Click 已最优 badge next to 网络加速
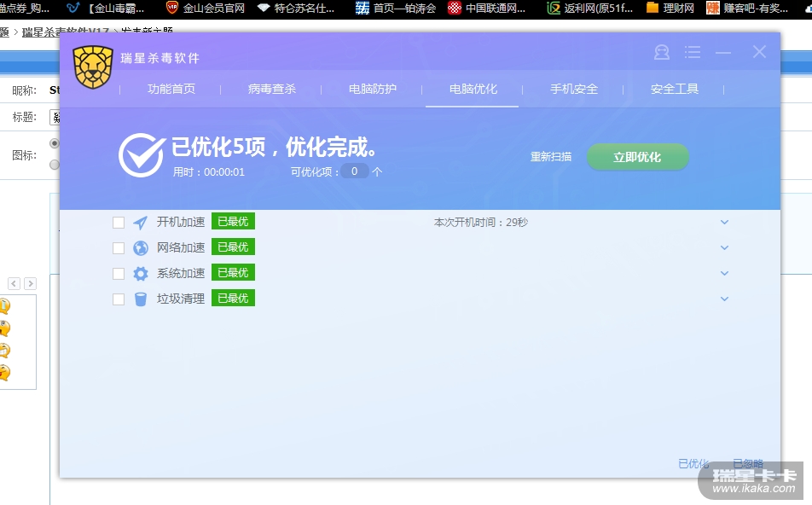This screenshot has height=505, width=812. pyautogui.click(x=233, y=247)
